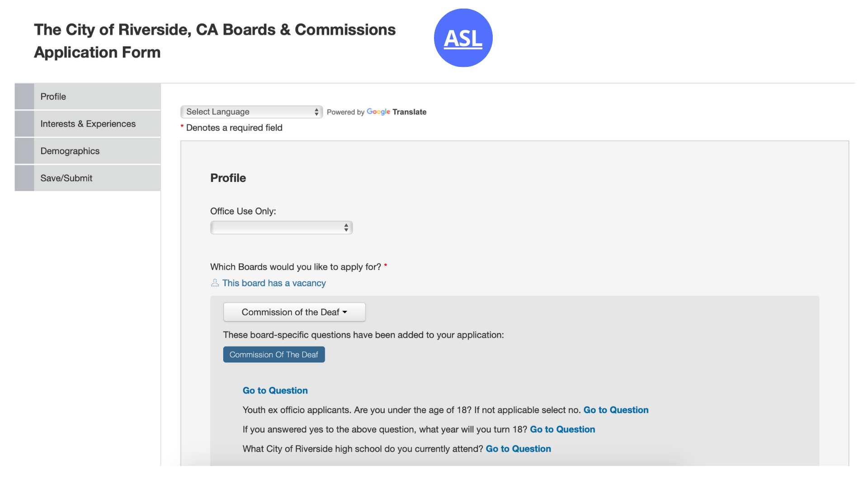Go to the high school question
Image resolution: width=868 pixels, height=488 pixels.
pos(518,449)
